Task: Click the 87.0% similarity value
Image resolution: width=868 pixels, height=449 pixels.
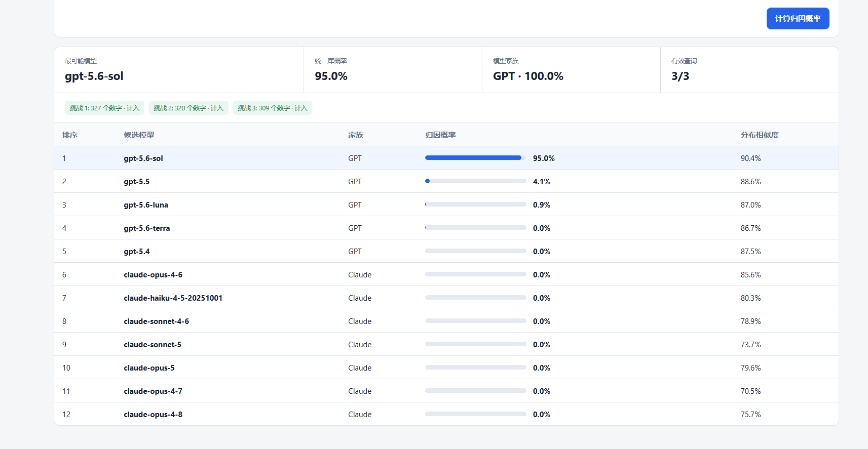Action: point(751,205)
